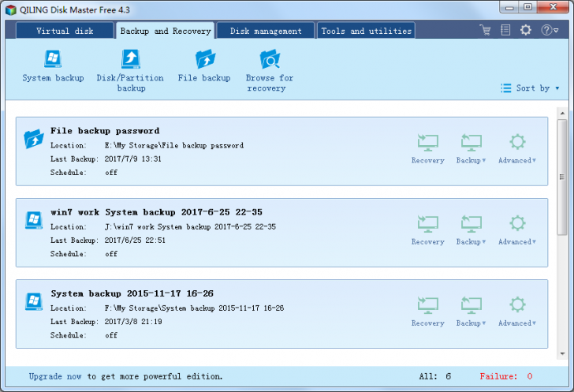Image resolution: width=574 pixels, height=392 pixels.
Task: Click Recovery for System backup 2015-11-17
Action: click(427, 312)
